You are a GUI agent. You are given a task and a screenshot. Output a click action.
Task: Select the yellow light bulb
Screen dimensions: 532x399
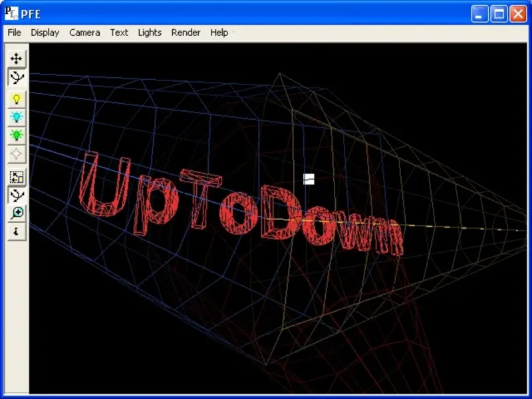16,99
